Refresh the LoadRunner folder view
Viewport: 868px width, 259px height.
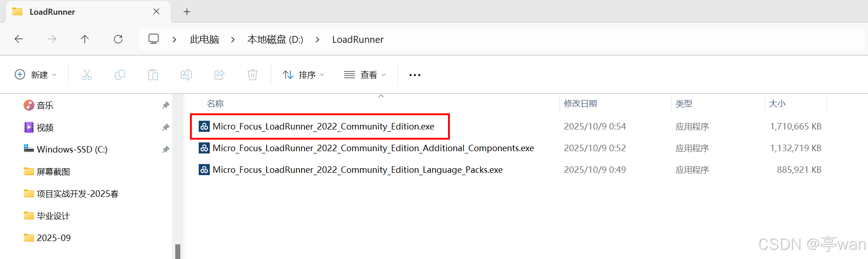tap(118, 39)
